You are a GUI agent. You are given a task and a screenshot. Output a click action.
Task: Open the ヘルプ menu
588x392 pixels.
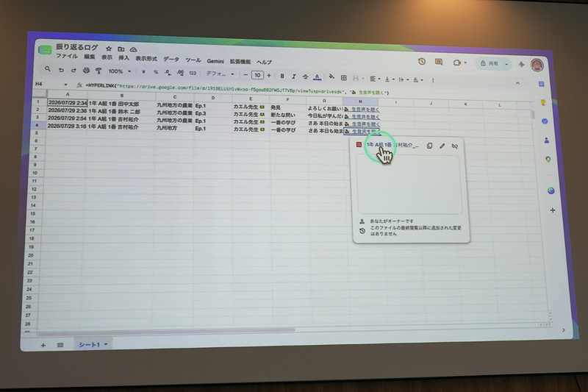click(264, 63)
